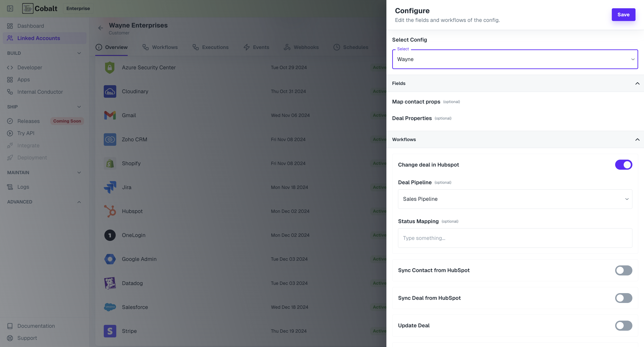Viewport: 644px width, 347px height.
Task: Click the Salesforce app icon
Action: click(x=110, y=307)
